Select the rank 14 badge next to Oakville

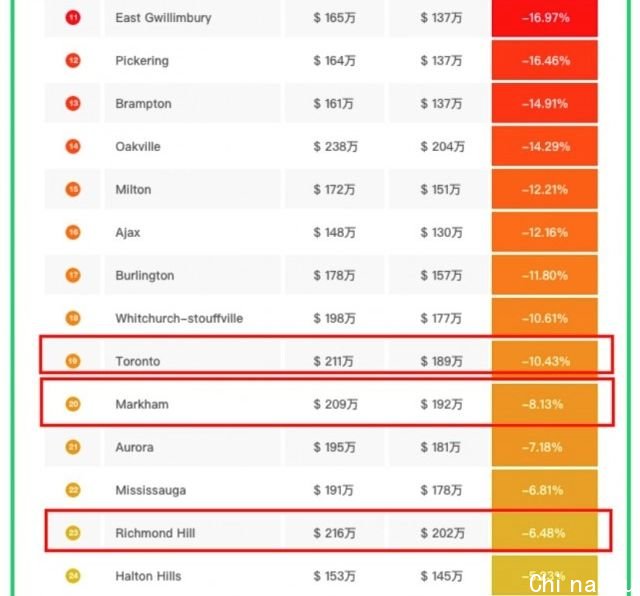(x=73, y=146)
